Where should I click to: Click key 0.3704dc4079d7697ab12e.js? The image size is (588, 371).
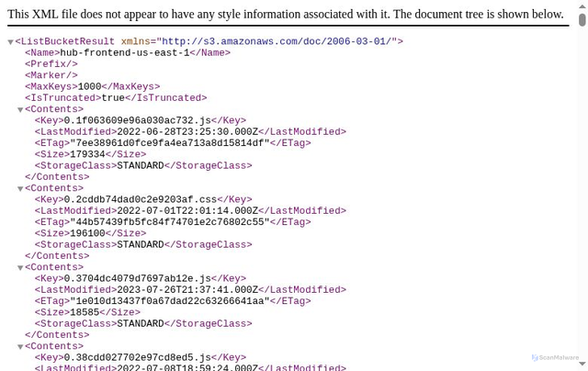point(137,278)
